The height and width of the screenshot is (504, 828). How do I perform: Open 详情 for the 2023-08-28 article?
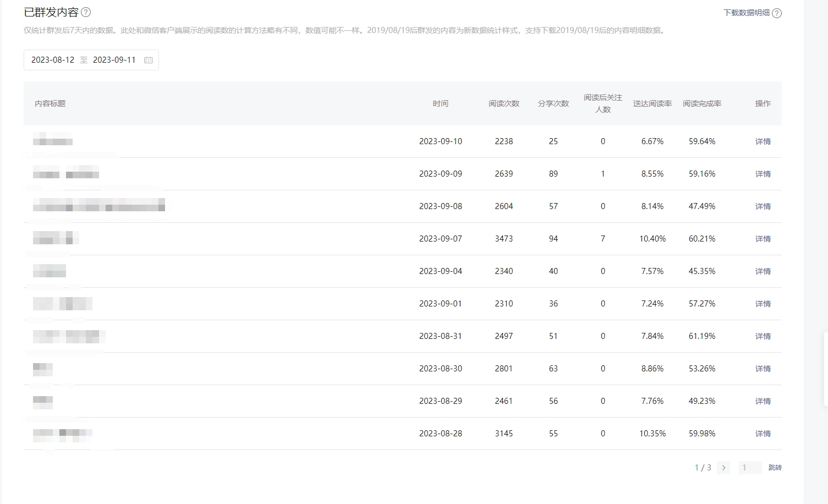point(763,434)
